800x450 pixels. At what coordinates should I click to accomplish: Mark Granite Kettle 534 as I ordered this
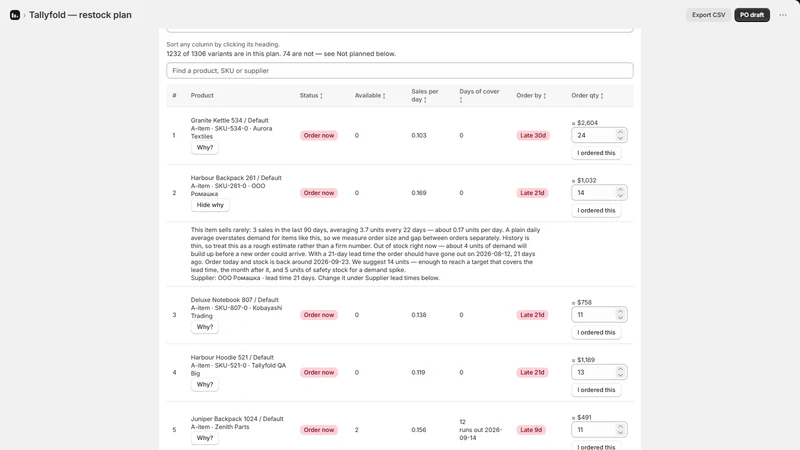596,153
